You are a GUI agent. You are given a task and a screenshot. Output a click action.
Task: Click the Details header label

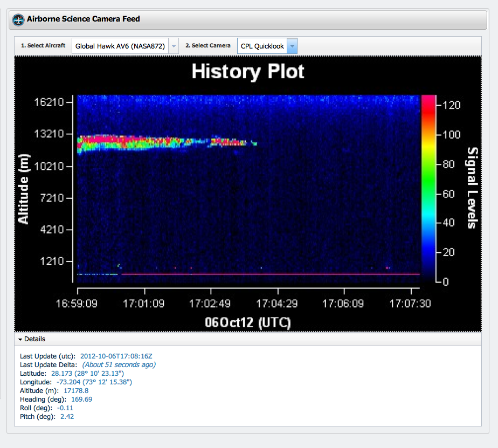34,339
